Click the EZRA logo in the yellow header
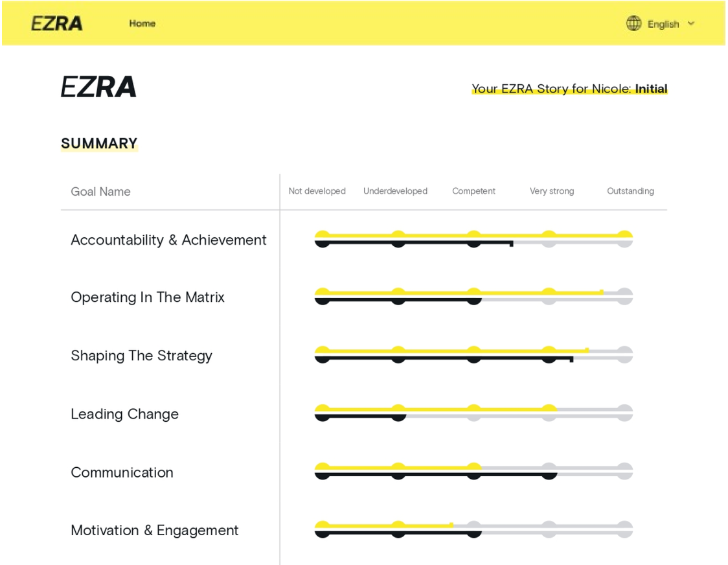The width and height of the screenshot is (728, 565). pyautogui.click(x=56, y=23)
